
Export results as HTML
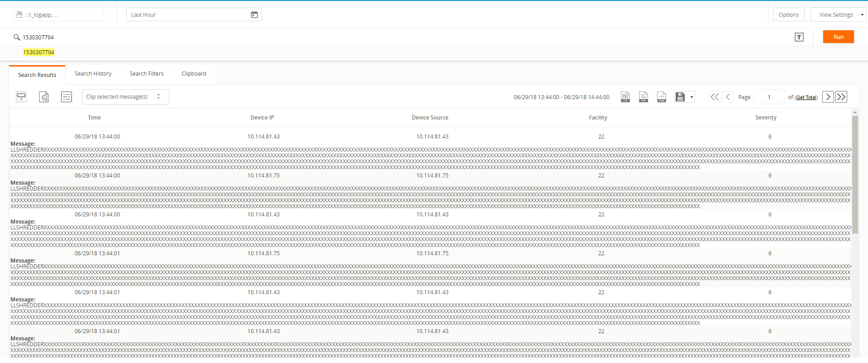662,97
